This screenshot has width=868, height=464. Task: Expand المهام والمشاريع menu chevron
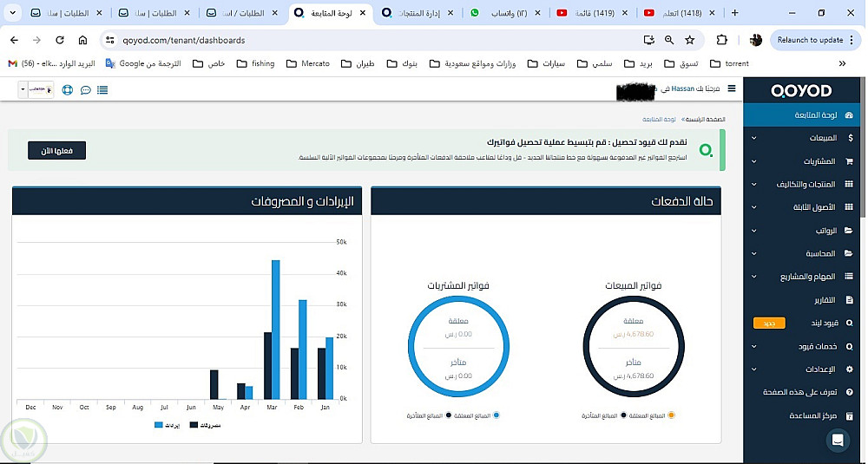point(754,277)
